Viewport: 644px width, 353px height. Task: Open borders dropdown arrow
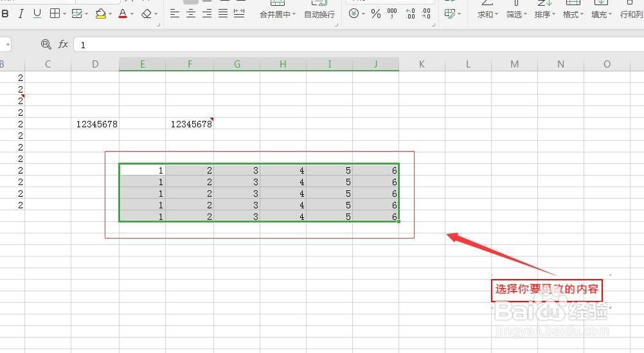pos(64,14)
